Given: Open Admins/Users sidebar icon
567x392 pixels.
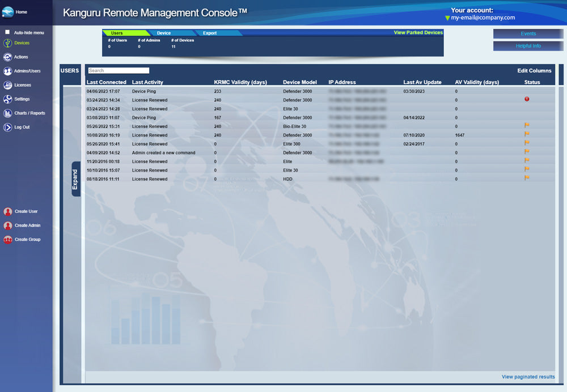Looking at the screenshot, I should (x=7, y=71).
